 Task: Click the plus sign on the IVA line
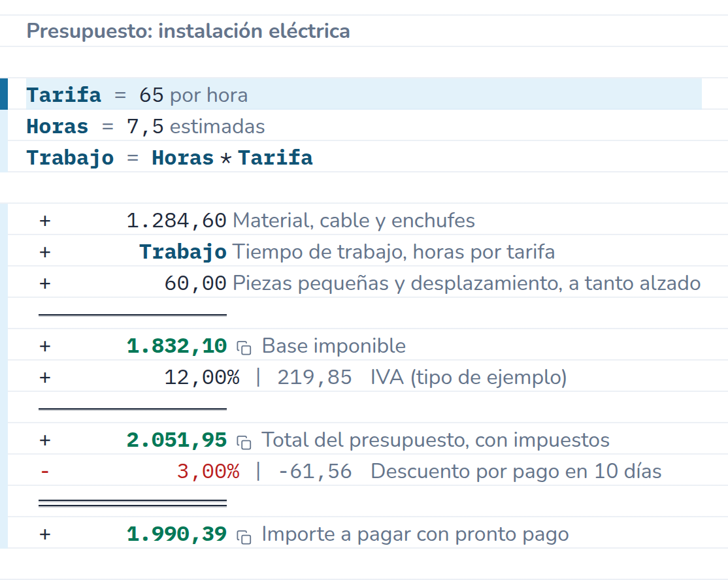point(45,378)
